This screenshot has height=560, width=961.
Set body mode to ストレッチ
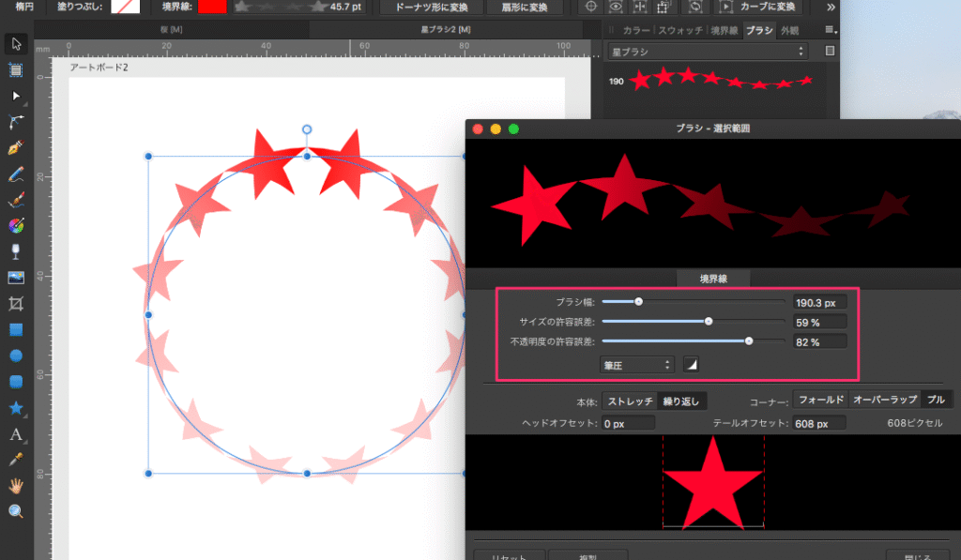(x=630, y=401)
